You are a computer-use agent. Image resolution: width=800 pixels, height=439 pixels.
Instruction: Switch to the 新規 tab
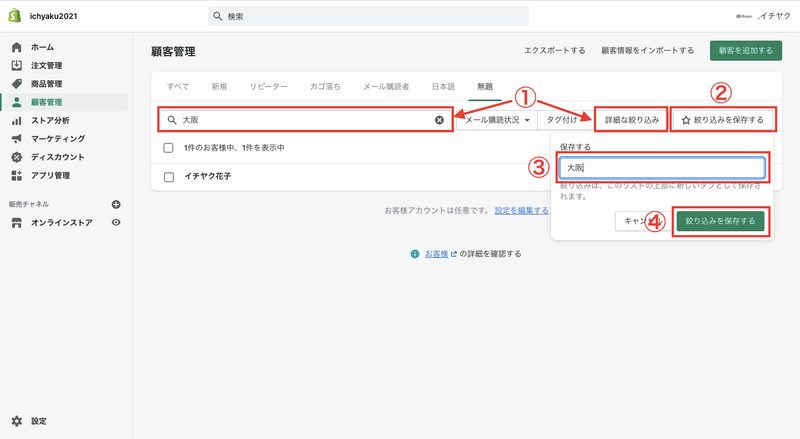point(219,87)
